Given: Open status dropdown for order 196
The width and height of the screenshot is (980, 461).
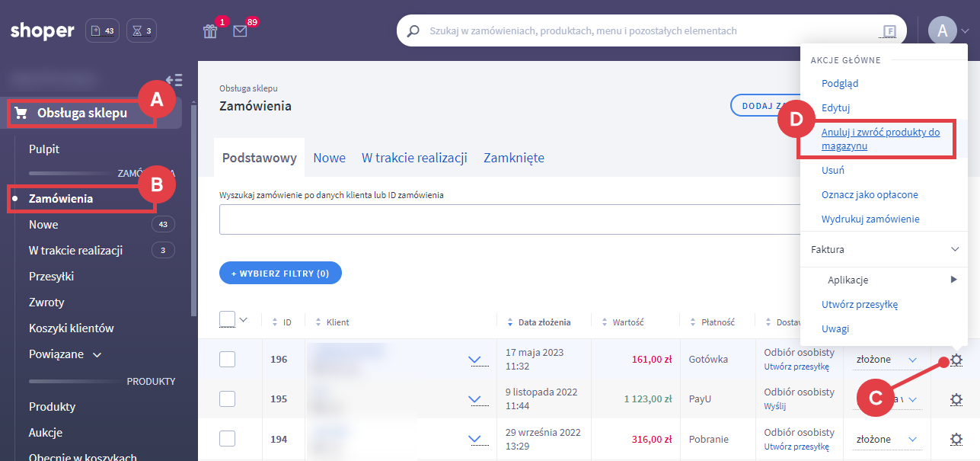Looking at the screenshot, I should [912, 359].
